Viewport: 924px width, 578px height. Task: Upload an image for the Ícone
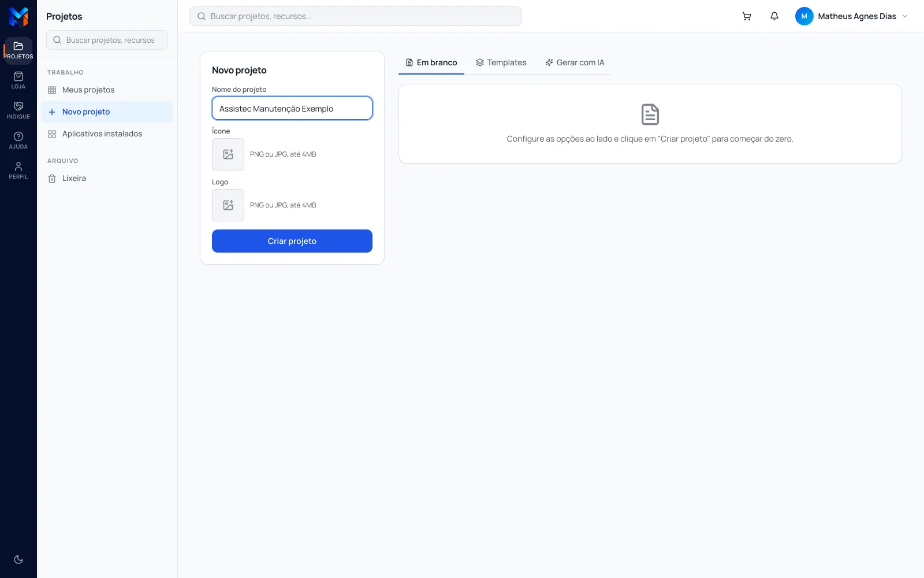coord(228,154)
